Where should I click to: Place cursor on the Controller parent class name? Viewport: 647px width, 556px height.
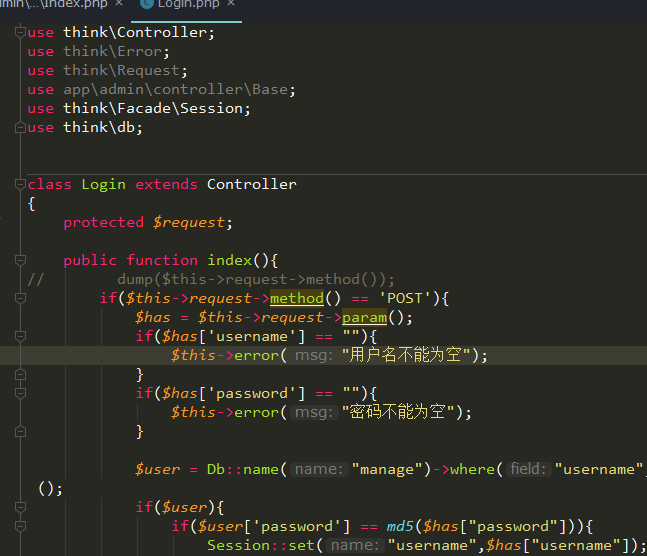(251, 185)
